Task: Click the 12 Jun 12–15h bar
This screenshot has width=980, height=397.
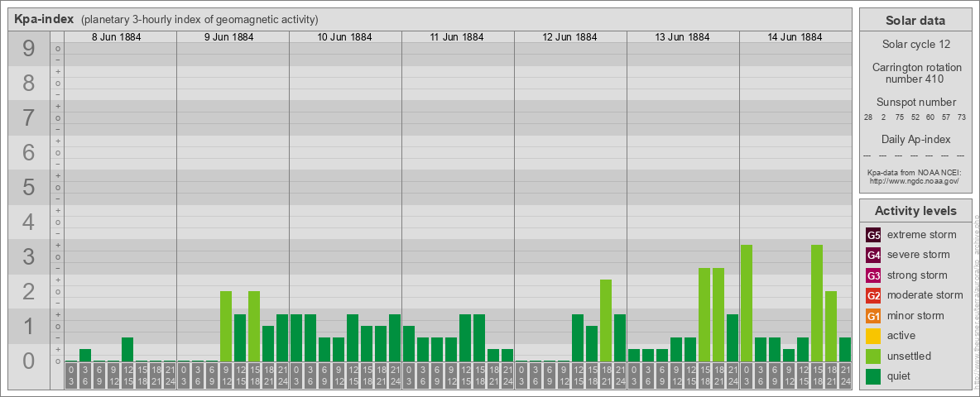Action: coord(578,337)
